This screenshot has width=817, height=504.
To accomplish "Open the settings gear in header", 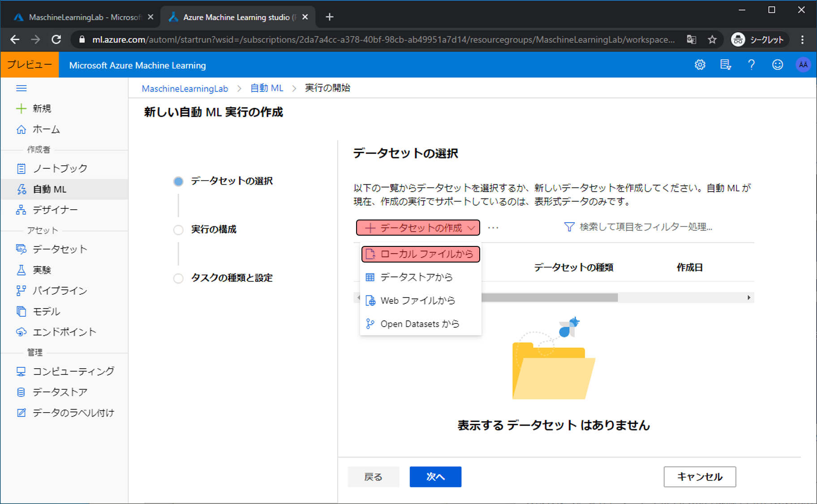I will pos(700,65).
